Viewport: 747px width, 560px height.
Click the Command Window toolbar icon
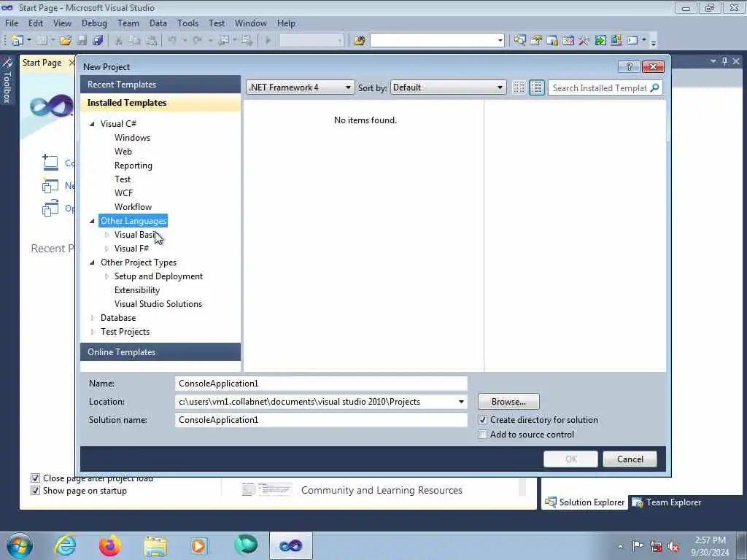[x=632, y=41]
